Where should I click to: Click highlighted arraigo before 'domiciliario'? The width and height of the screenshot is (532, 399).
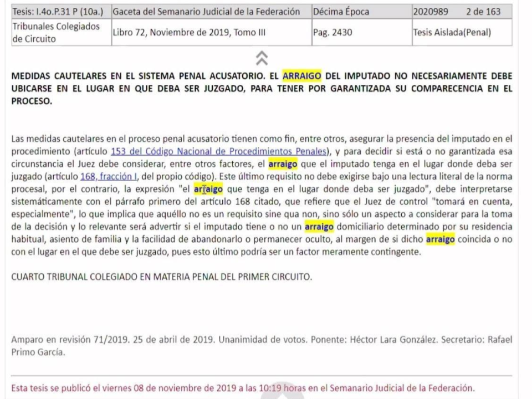319,227
